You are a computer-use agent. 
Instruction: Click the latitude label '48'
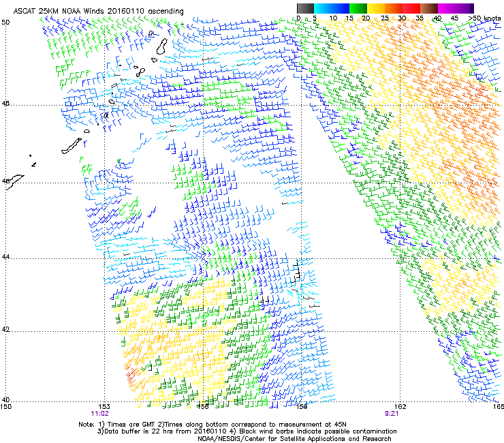point(5,104)
